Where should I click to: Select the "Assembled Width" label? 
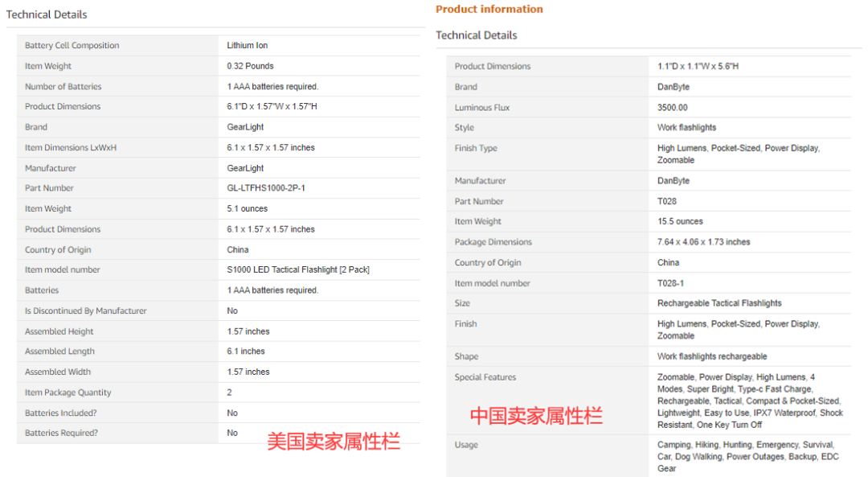[x=58, y=372]
